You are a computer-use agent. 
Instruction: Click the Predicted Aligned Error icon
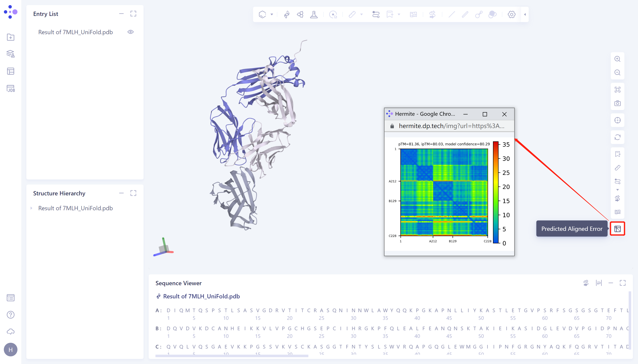[617, 229]
